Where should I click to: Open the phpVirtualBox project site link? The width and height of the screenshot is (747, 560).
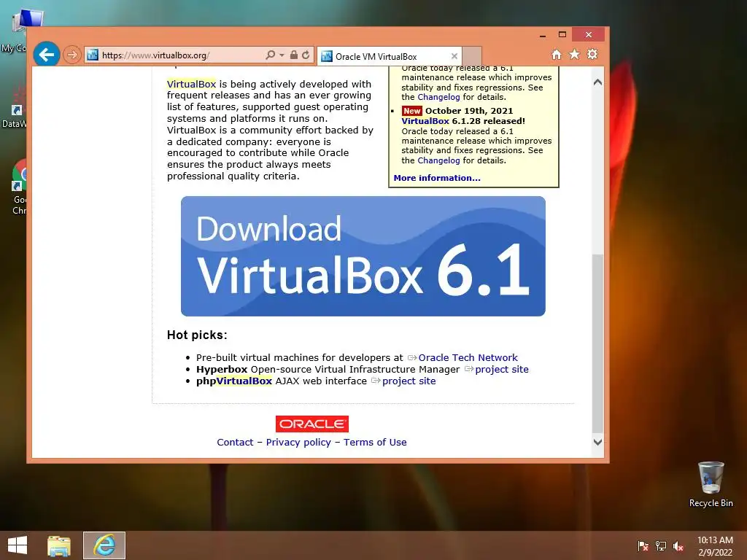click(x=409, y=381)
